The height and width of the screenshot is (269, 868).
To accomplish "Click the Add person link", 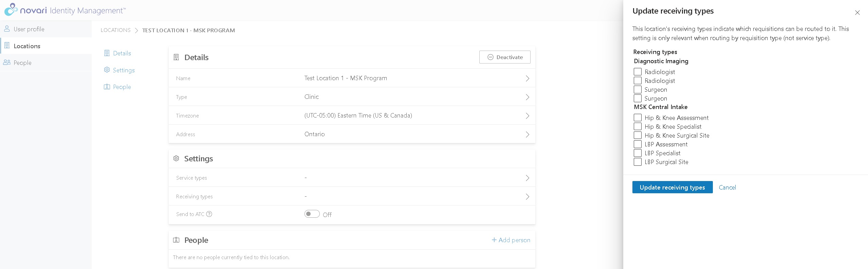I will pos(511,240).
